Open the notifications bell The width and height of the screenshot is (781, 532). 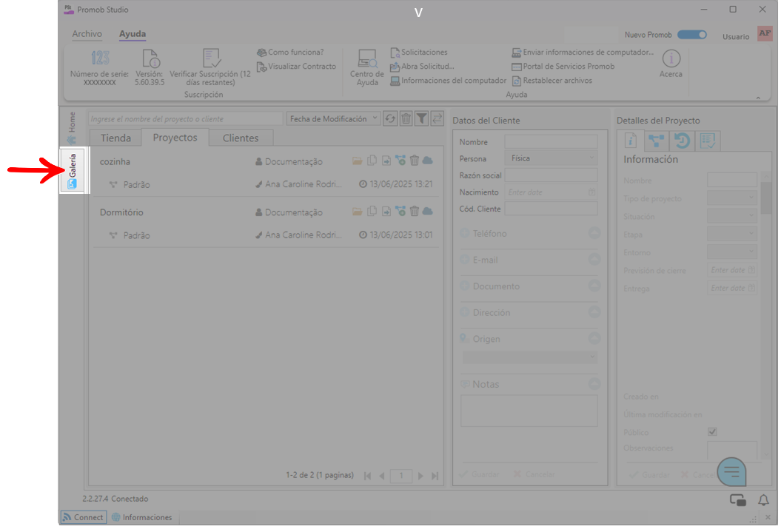pyautogui.click(x=763, y=500)
